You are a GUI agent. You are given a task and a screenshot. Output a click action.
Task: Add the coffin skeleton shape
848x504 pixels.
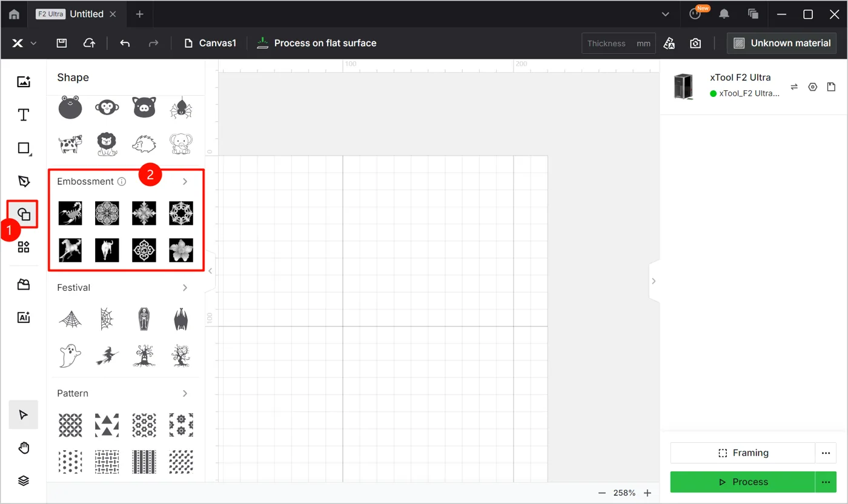point(144,319)
